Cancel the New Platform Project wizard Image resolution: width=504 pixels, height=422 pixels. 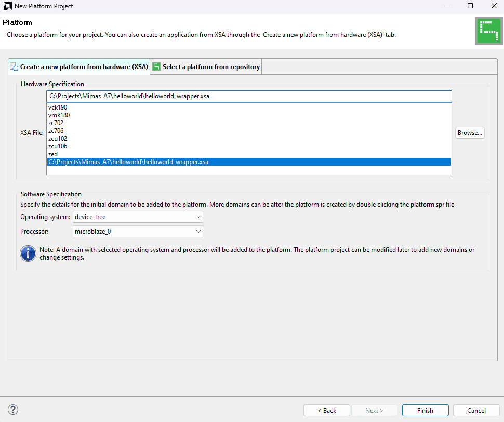point(476,410)
